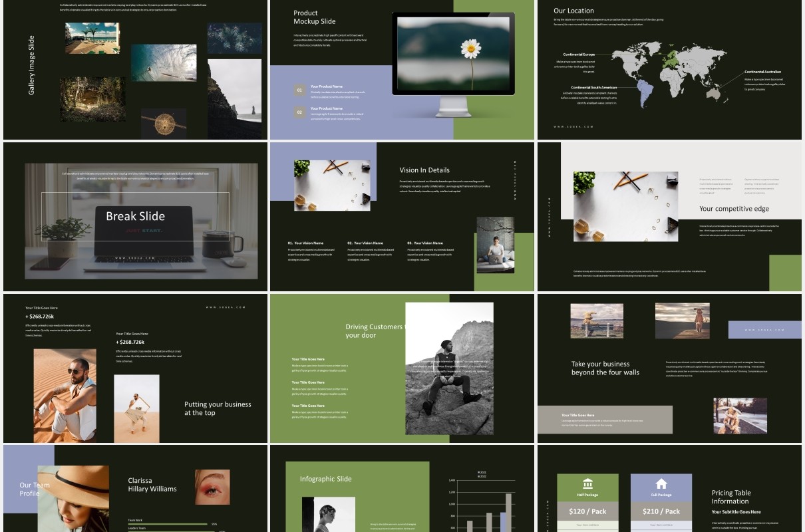Select 'Continental Australian' label
This screenshot has width=805, height=532.
point(762,72)
